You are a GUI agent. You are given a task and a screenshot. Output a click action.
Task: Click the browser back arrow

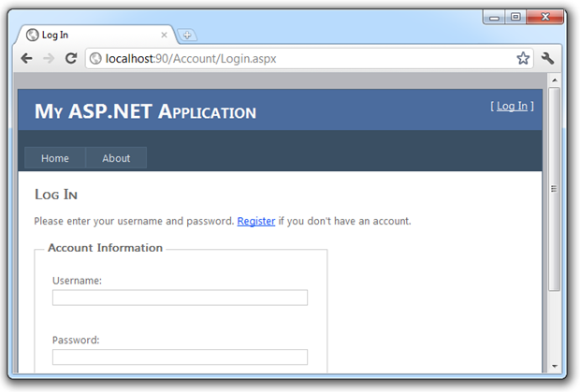[26, 58]
